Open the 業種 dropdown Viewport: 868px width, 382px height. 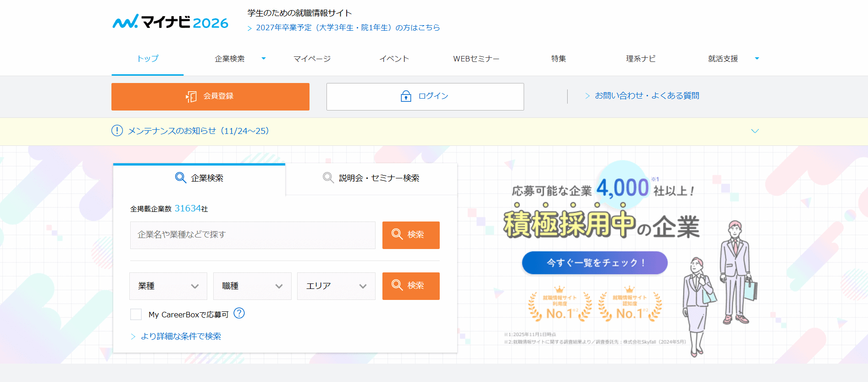tap(168, 286)
